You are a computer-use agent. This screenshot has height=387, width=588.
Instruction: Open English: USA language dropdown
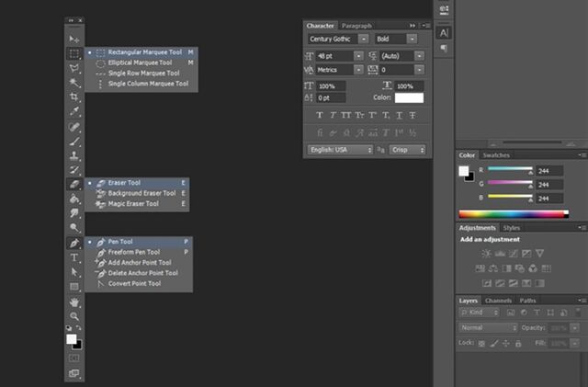click(x=340, y=150)
